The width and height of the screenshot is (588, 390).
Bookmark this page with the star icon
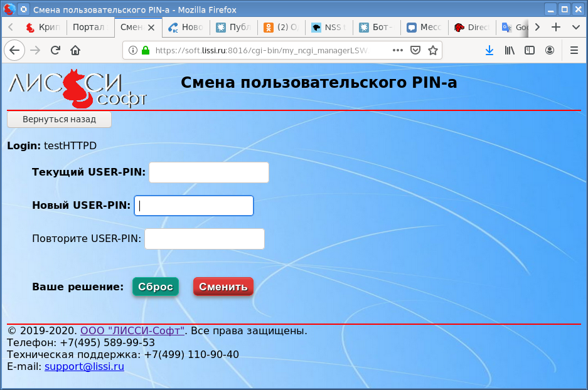[x=432, y=50]
